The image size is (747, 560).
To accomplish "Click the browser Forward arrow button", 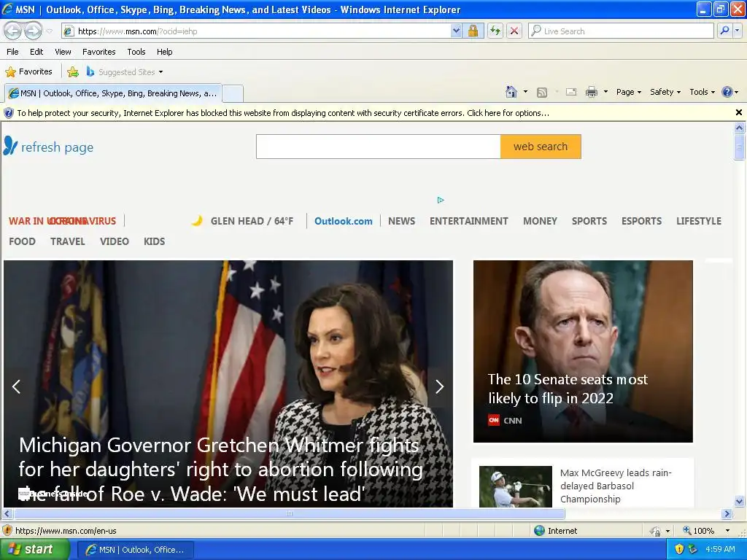I will coord(33,31).
